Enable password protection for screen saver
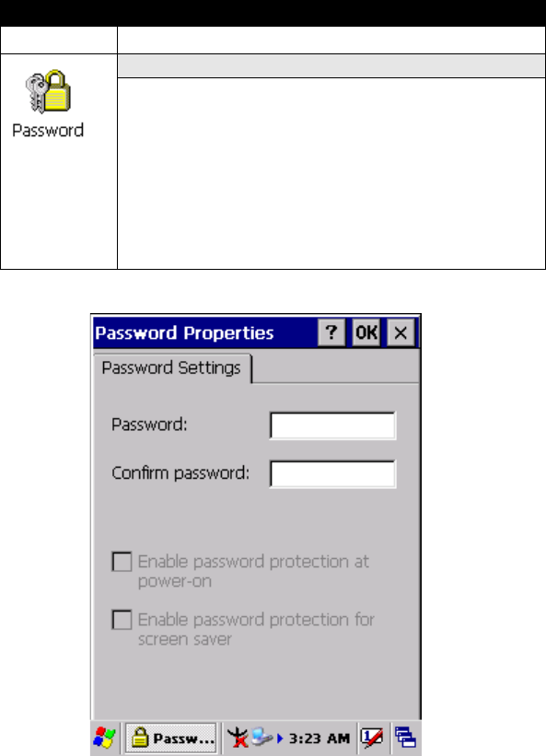 coord(122,620)
